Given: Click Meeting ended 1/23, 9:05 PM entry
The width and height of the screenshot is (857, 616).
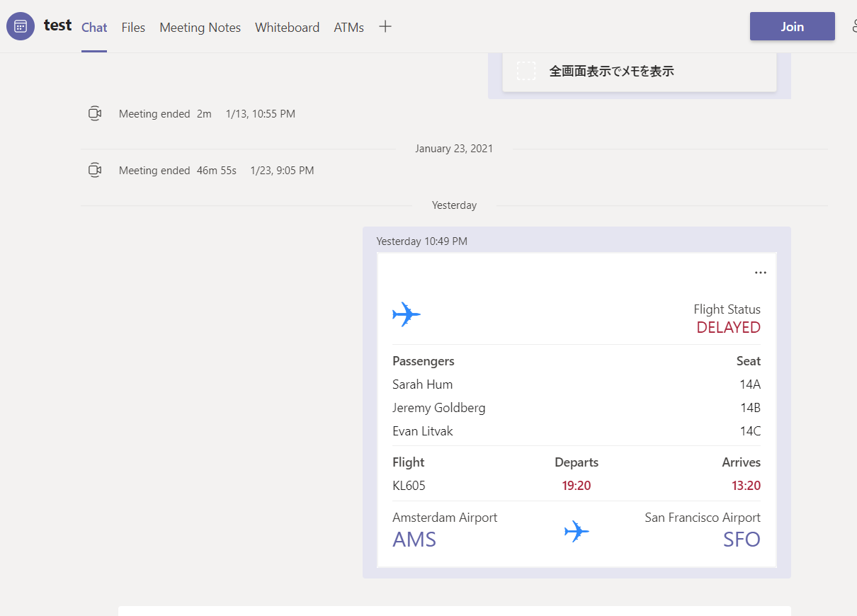Looking at the screenshot, I should click(216, 170).
